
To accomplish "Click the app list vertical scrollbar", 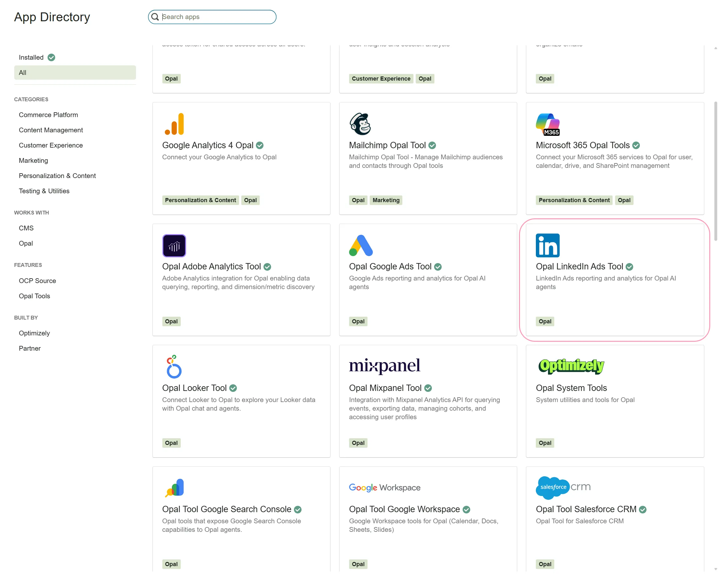I will tap(716, 171).
